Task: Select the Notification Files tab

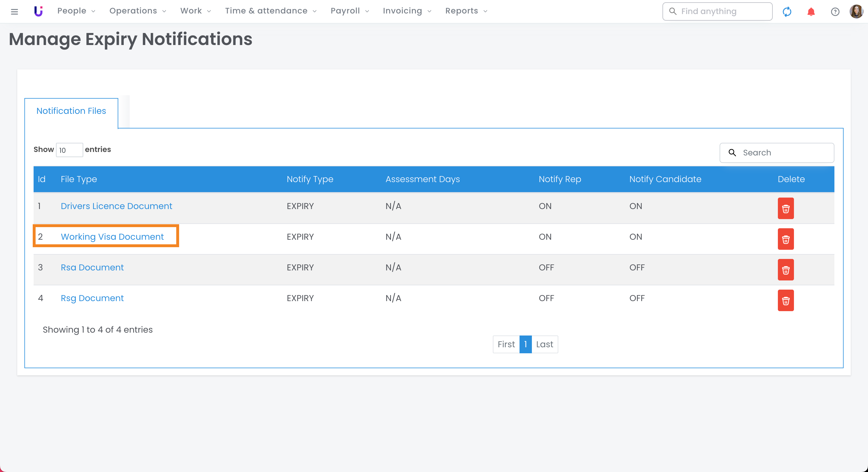Action: coord(71,111)
